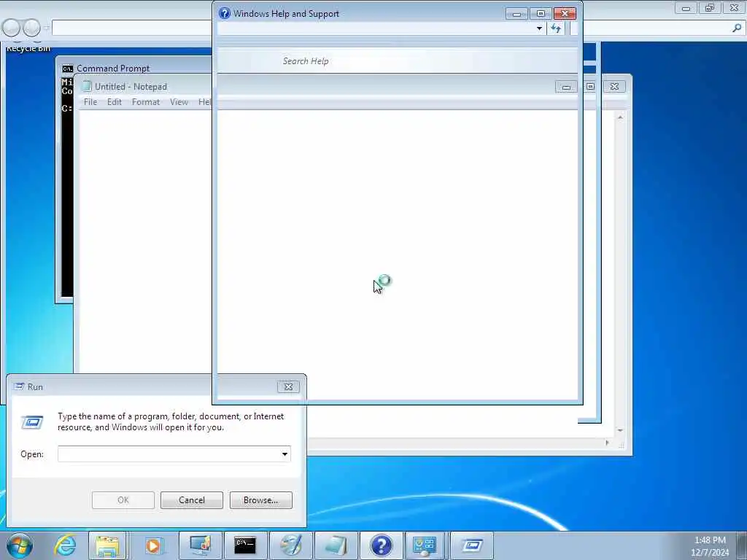Open the Control Panel taskbar icon
This screenshot has height=560, width=747.
click(x=425, y=545)
